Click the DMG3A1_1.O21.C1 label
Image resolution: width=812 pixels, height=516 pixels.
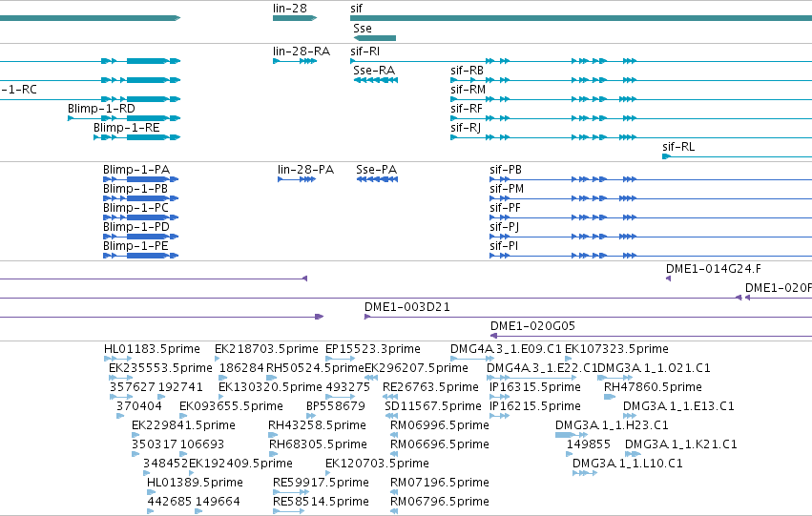point(654,368)
